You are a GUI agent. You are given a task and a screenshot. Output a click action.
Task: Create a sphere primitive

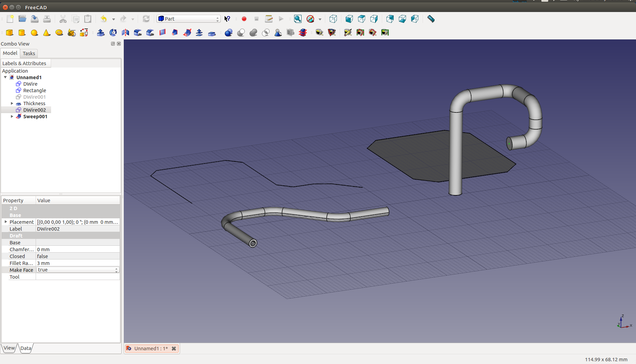pyautogui.click(x=34, y=33)
